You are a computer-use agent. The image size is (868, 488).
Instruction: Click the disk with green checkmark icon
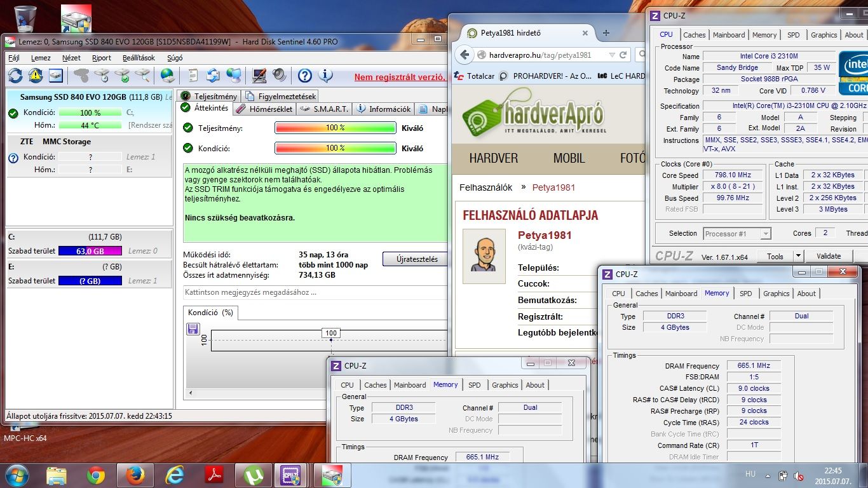point(122,76)
